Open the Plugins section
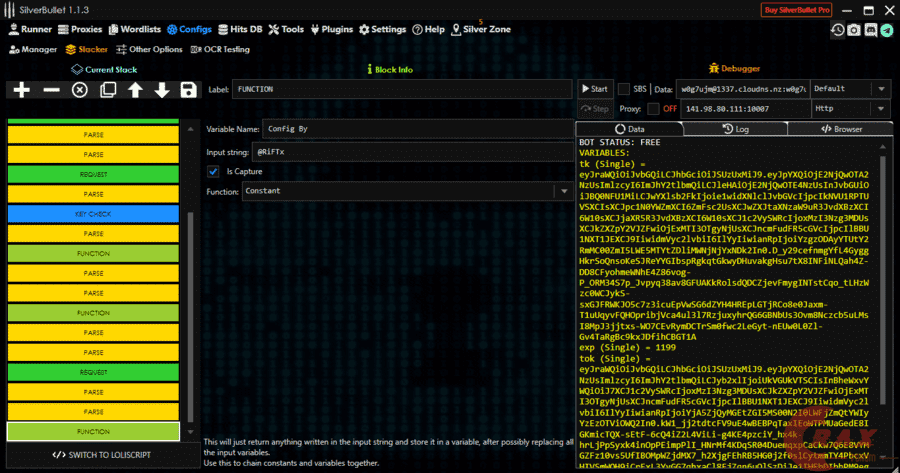The width and height of the screenshot is (900, 473). pyautogui.click(x=332, y=29)
